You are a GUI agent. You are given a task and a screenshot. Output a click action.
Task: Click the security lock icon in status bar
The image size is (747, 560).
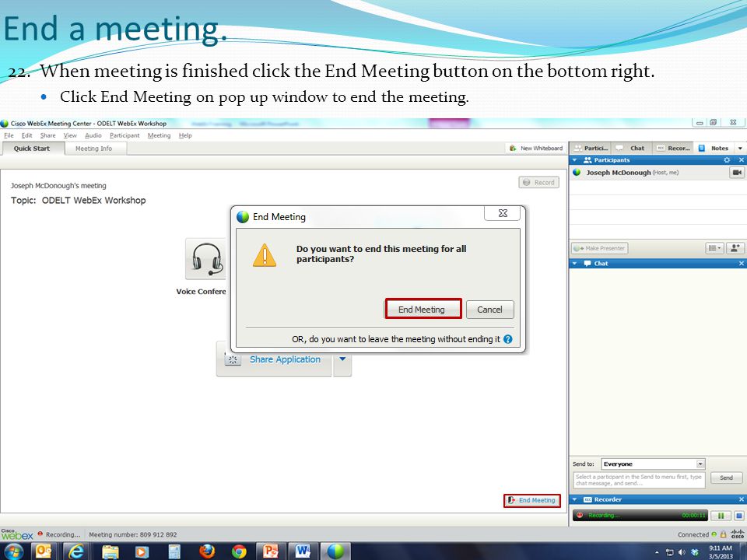coord(723,534)
